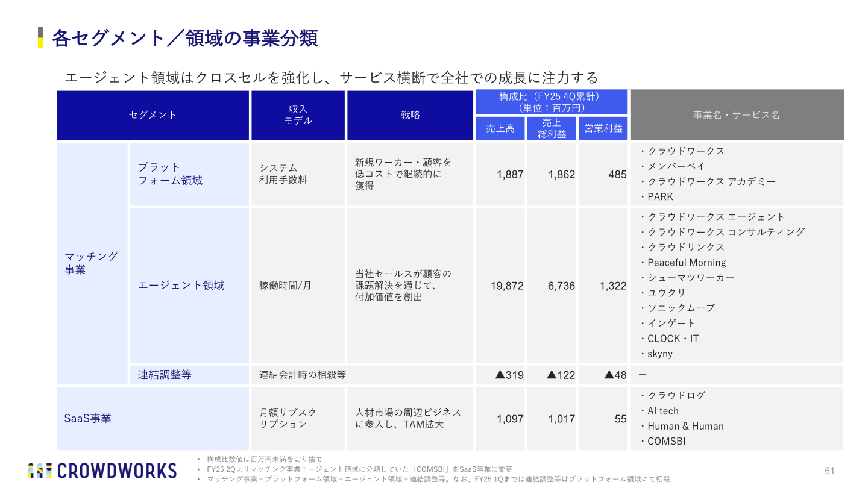Click the value ▲48

[x=615, y=375]
